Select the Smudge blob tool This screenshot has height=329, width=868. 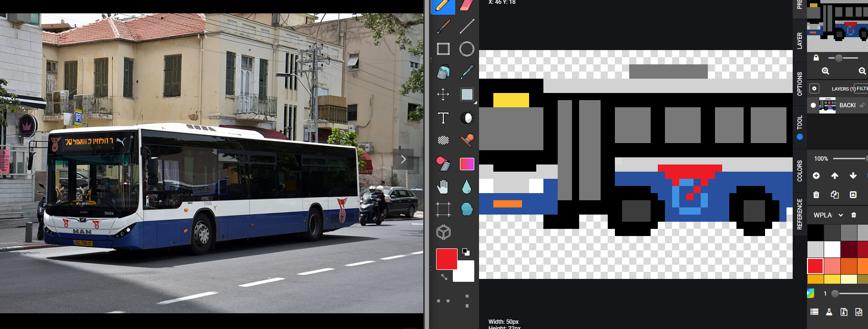[467, 209]
